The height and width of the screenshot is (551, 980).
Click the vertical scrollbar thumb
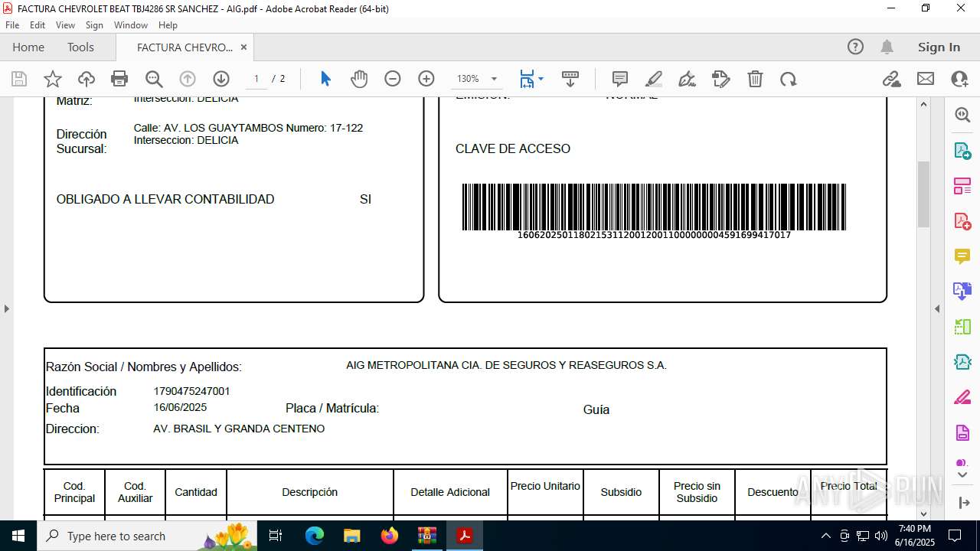coord(923,194)
